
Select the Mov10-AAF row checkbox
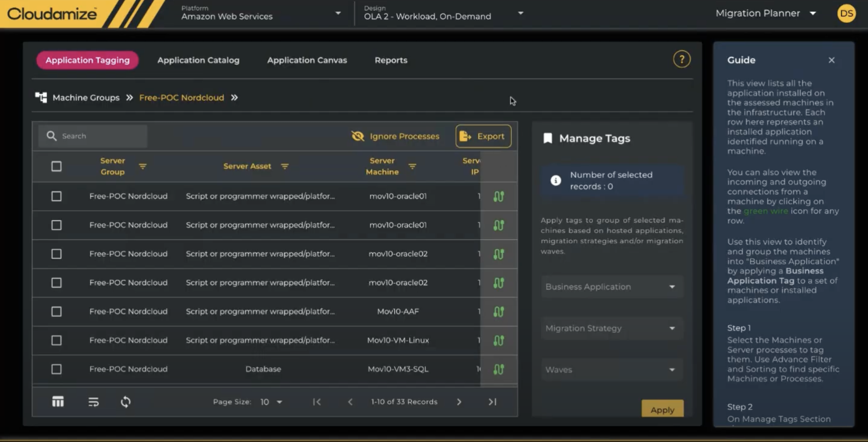coord(56,312)
